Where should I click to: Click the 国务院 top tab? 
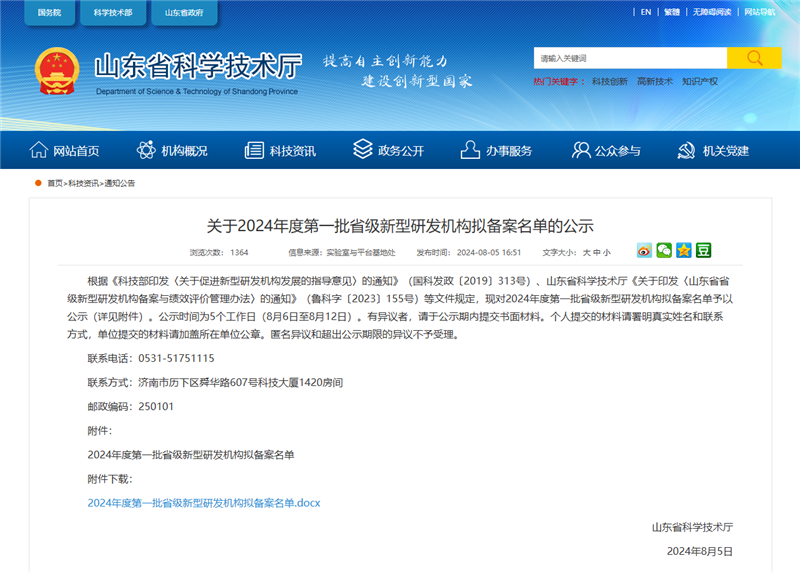coord(48,13)
